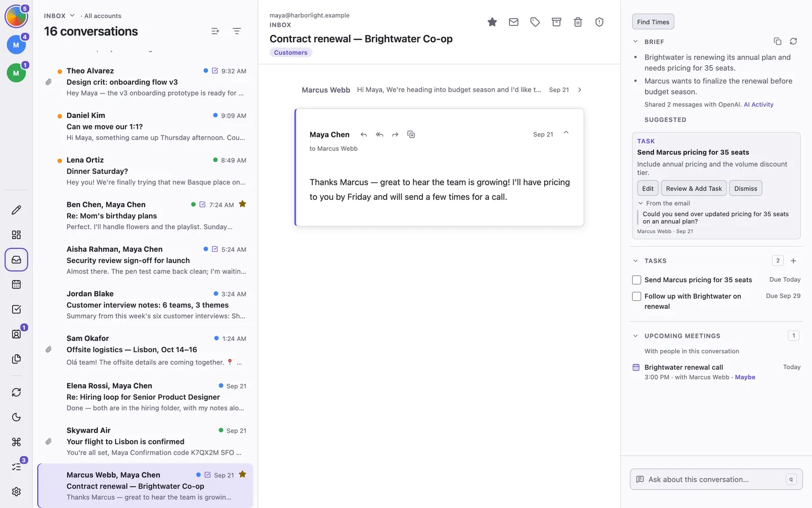The width and height of the screenshot is (812, 508).
Task: Open the AI Activity link
Action: [x=758, y=104]
